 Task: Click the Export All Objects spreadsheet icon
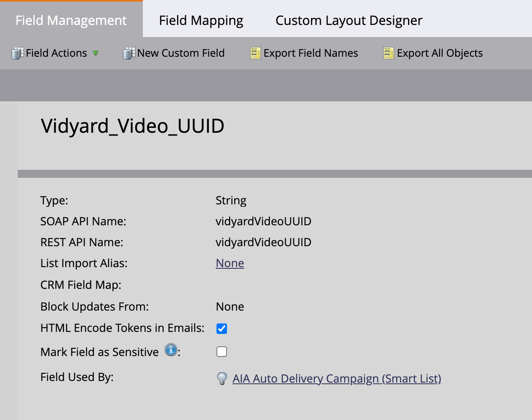[x=388, y=53]
